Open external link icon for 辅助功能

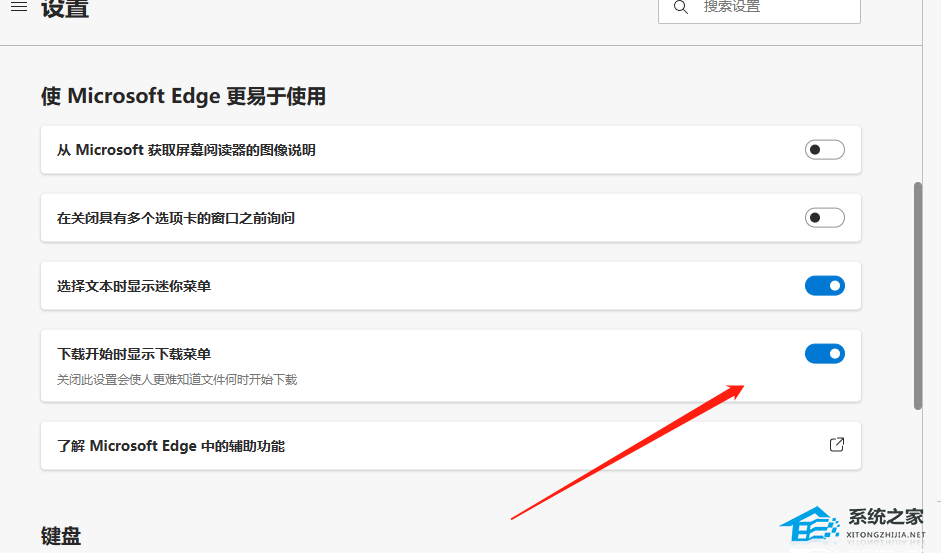(x=837, y=444)
